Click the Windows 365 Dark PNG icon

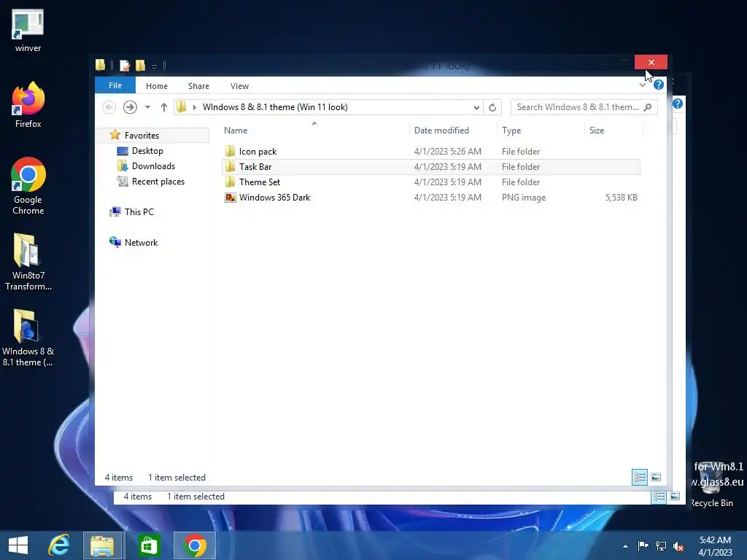(230, 197)
